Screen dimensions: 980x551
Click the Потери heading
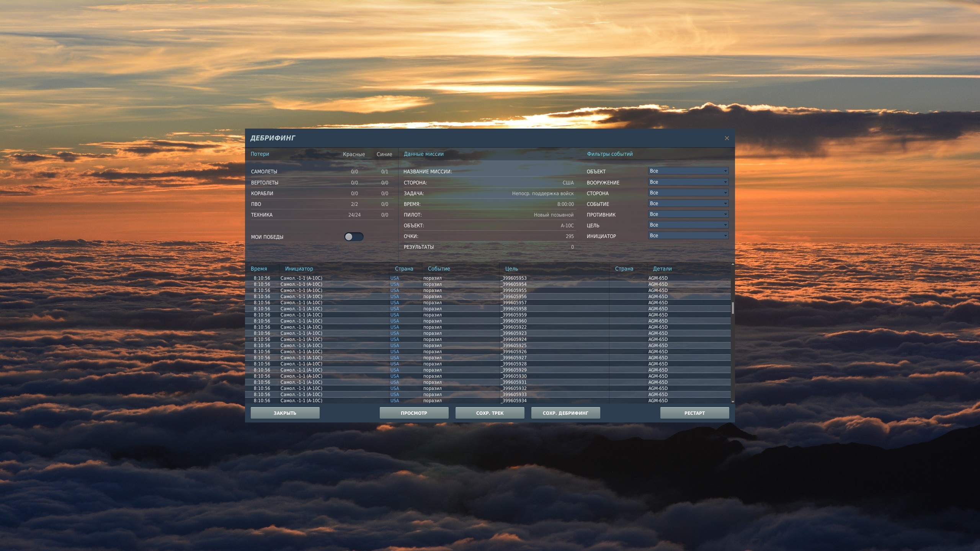pos(260,154)
